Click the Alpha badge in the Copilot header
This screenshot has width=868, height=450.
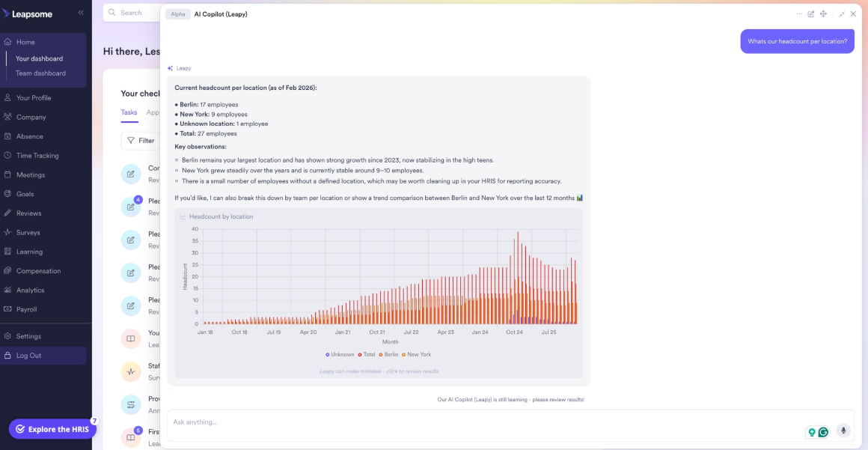tap(178, 14)
